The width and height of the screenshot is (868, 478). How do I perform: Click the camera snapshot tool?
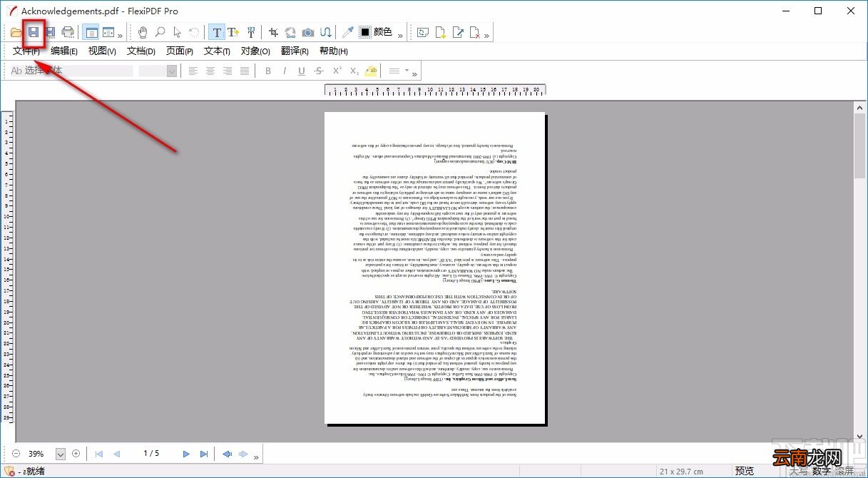point(308,32)
